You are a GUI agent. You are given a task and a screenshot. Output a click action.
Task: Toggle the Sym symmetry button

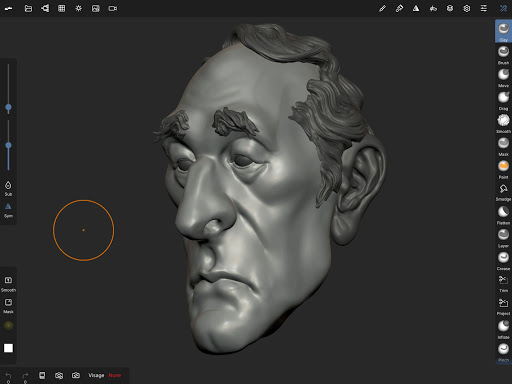(x=8, y=210)
